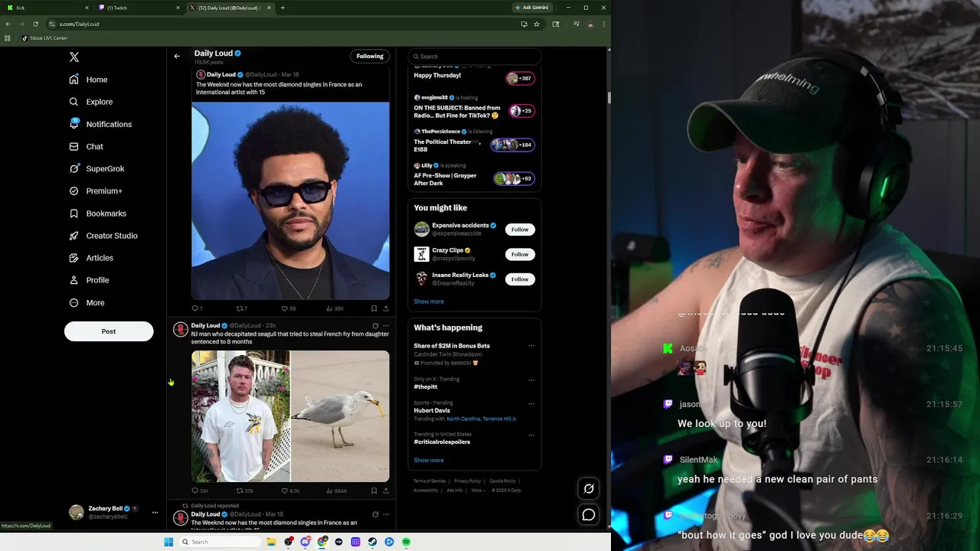Open Explore in the sidebar
Image resolution: width=980 pixels, height=551 pixels.
pyautogui.click(x=90, y=102)
